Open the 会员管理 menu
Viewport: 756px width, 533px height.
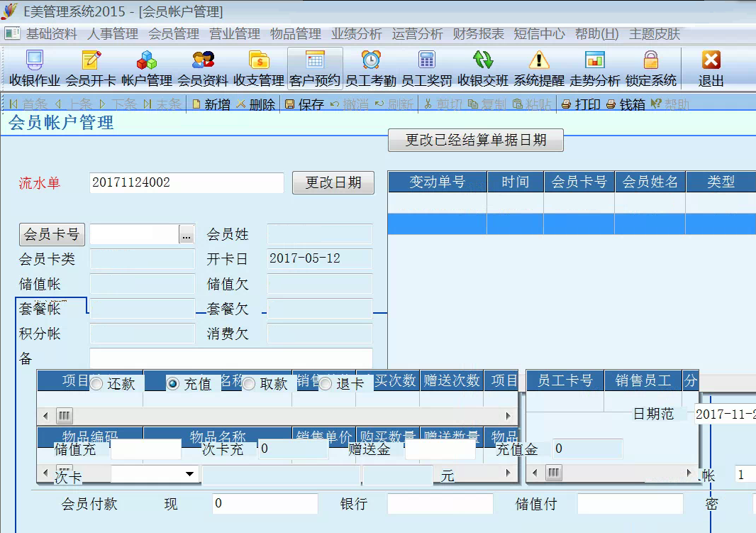point(174,33)
